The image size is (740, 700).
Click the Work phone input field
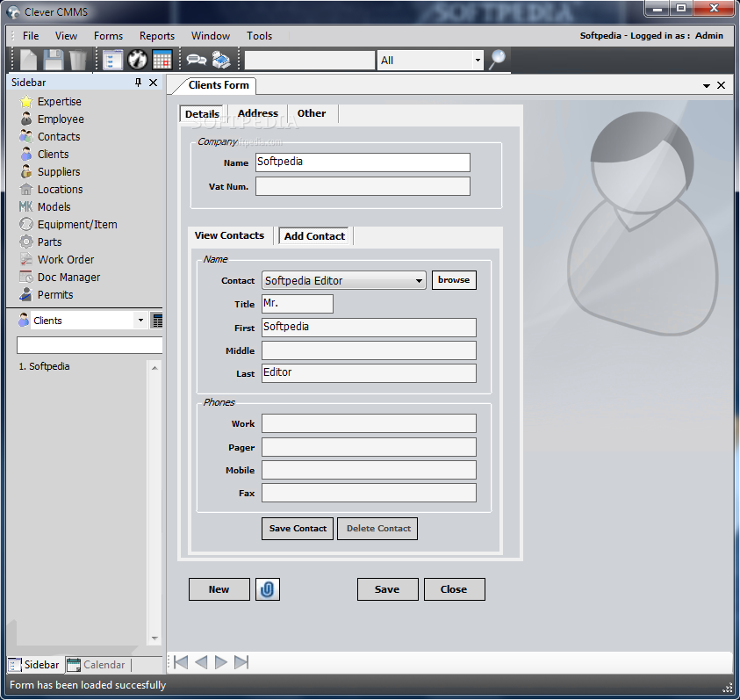(x=369, y=423)
